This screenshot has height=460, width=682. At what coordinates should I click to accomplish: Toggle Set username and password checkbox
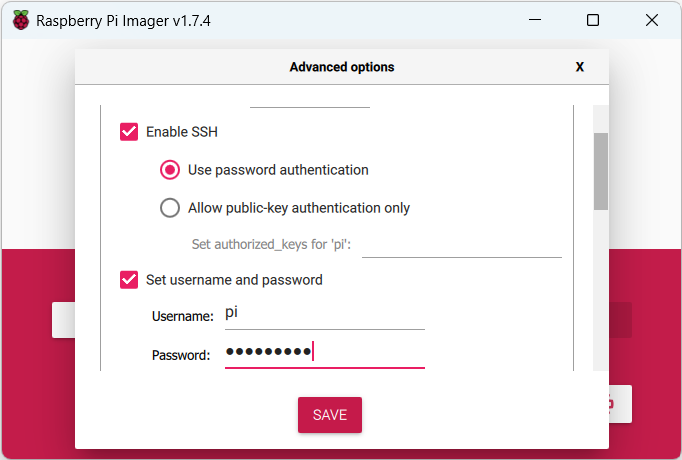coord(129,280)
